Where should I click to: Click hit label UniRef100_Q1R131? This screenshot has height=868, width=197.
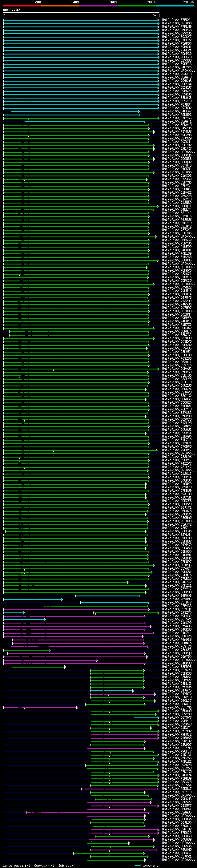[177, 755]
